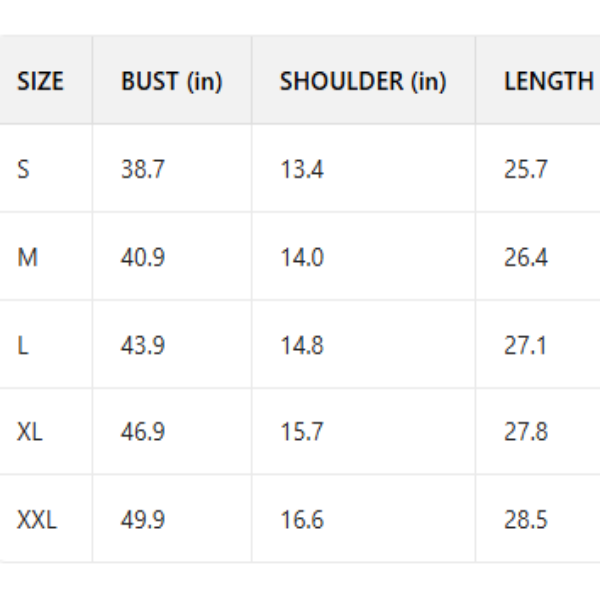This screenshot has height=600, width=600.
Task: Click the shoulder value 15.7
Action: 302,432
